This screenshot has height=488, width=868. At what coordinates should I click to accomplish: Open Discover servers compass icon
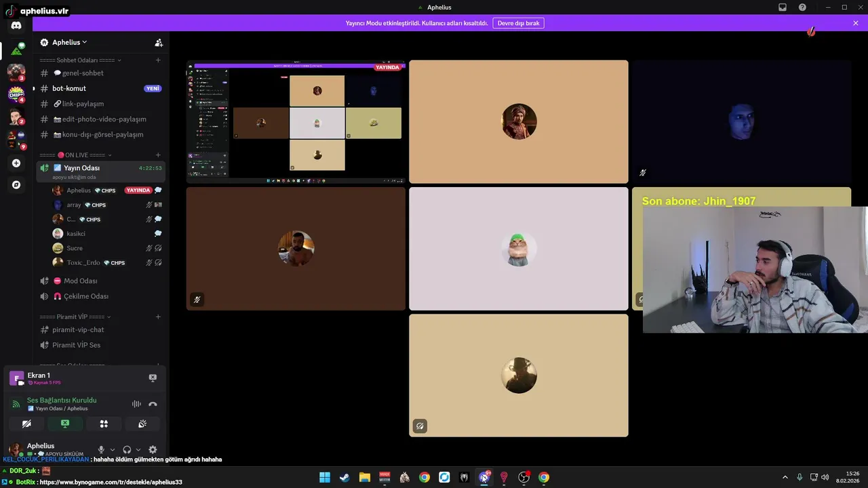point(16,184)
